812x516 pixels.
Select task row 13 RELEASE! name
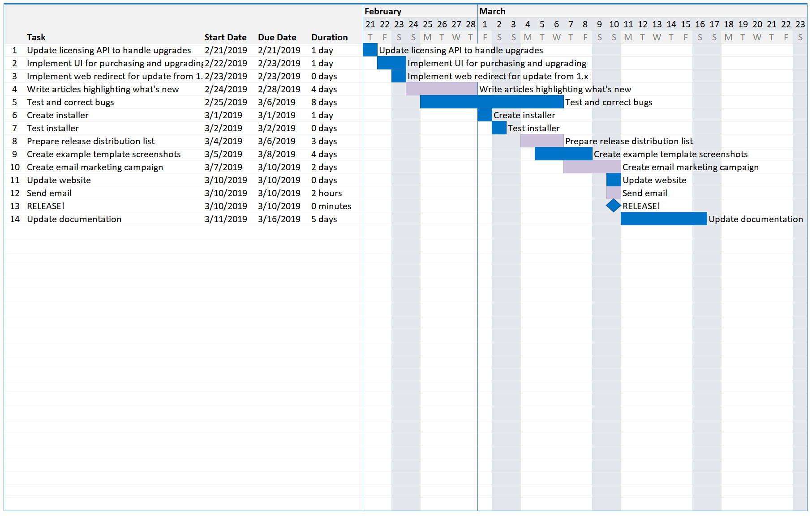pyautogui.click(x=46, y=206)
